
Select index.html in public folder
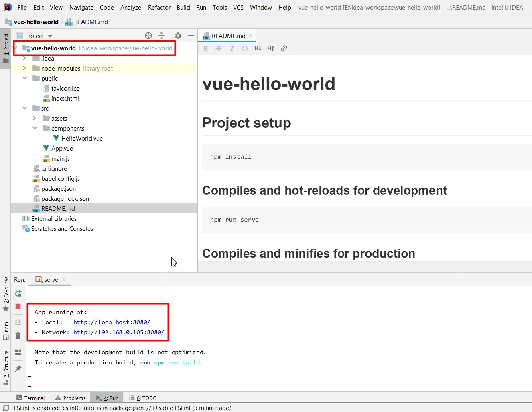click(65, 99)
